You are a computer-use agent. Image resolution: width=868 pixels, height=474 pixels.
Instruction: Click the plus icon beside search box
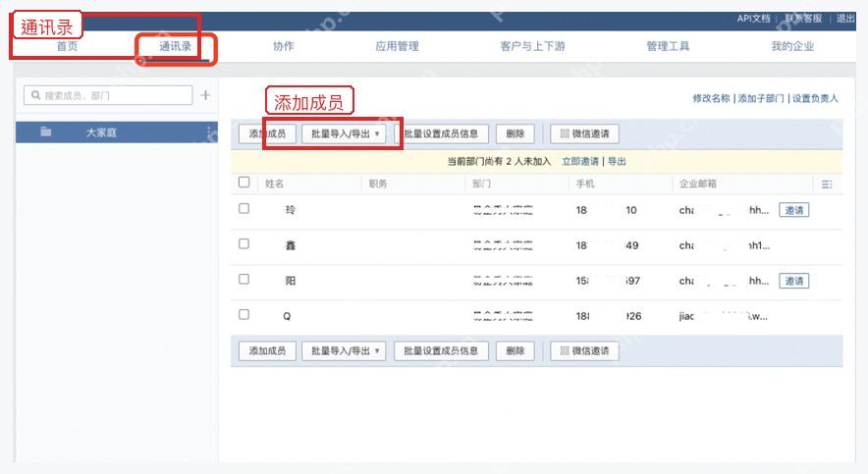205,95
